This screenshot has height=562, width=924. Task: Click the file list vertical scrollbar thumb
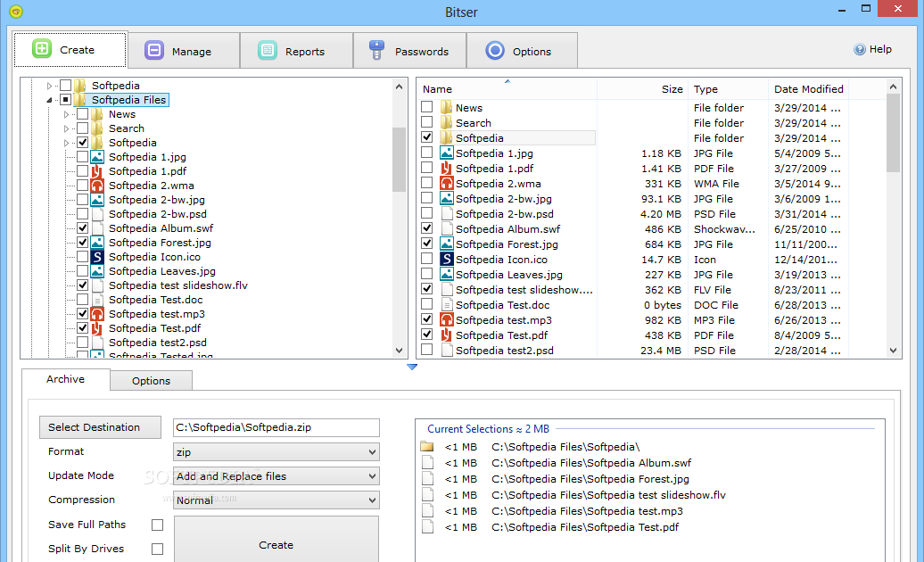pyautogui.click(x=894, y=133)
